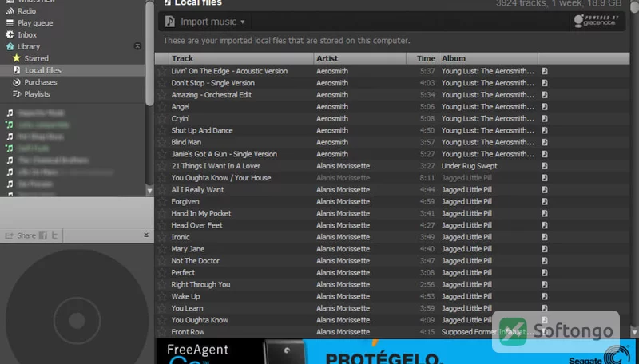Viewport: 639px width, 364px height.
Task: Open Playlists in sidebar
Action: [x=37, y=93]
